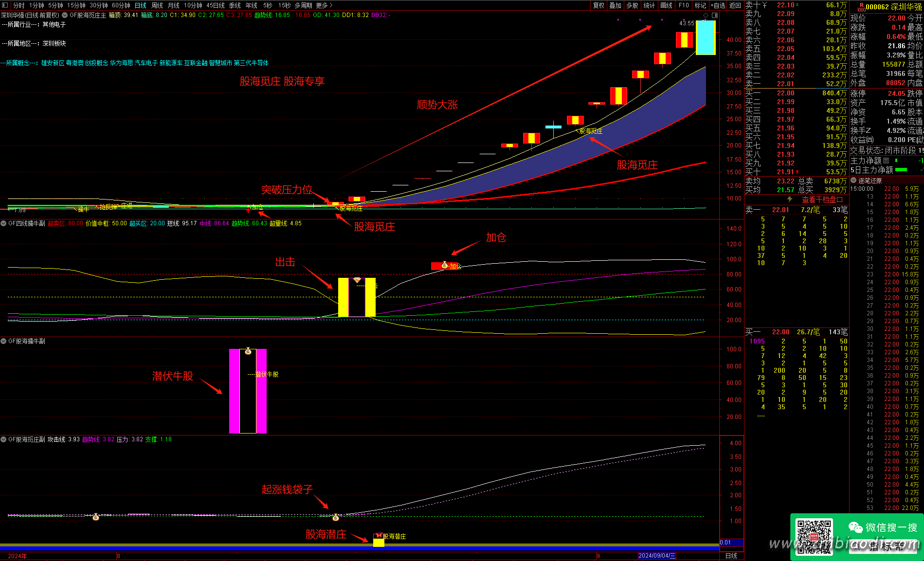Click the lightning icon beside 查看千档盘口

click(x=790, y=199)
